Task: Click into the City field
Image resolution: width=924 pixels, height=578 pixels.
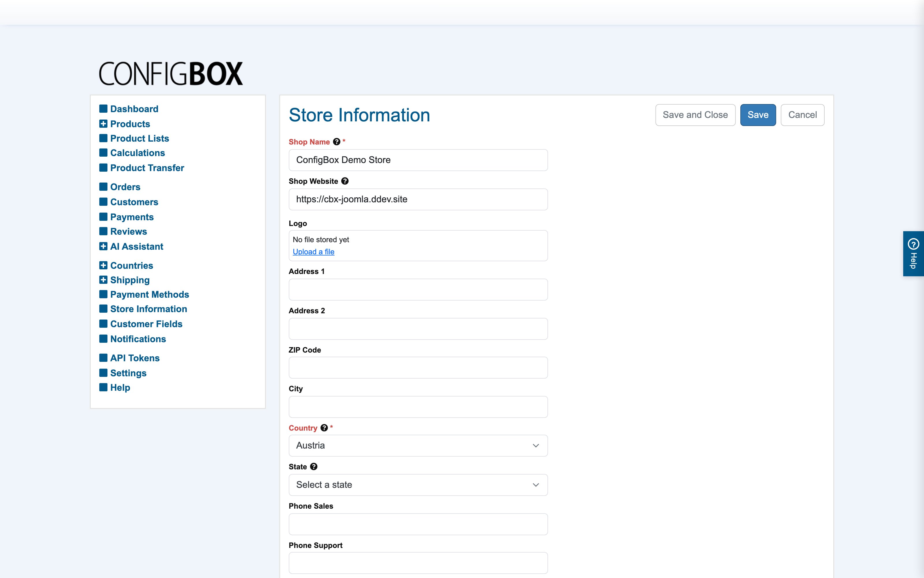Action: (x=418, y=407)
